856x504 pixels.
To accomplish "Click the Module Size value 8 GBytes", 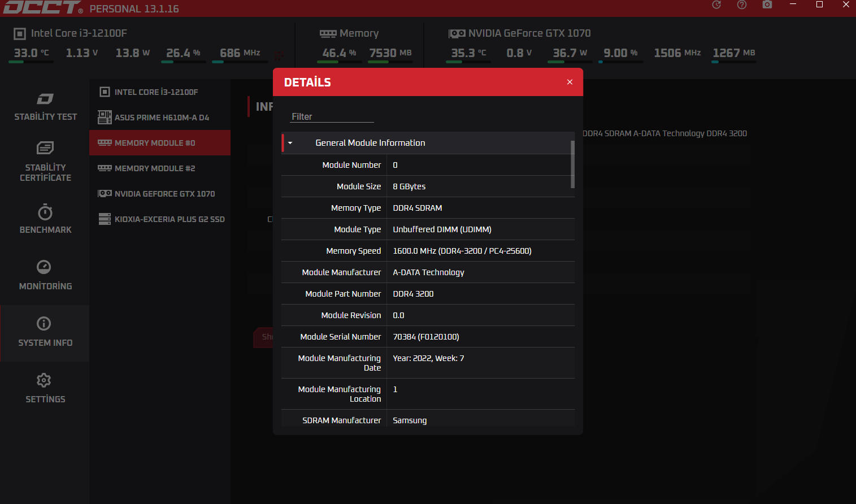I will (x=409, y=186).
